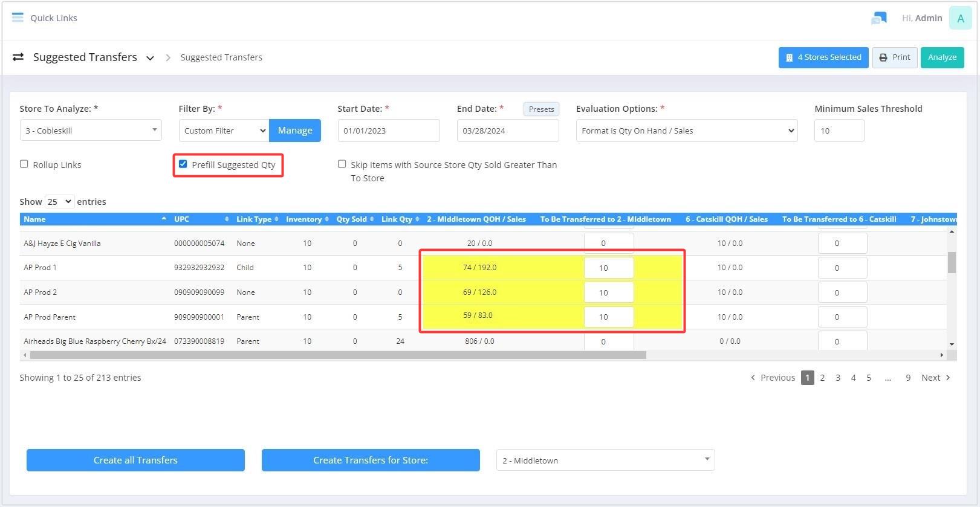
Task: Select current page 1
Action: coord(807,378)
